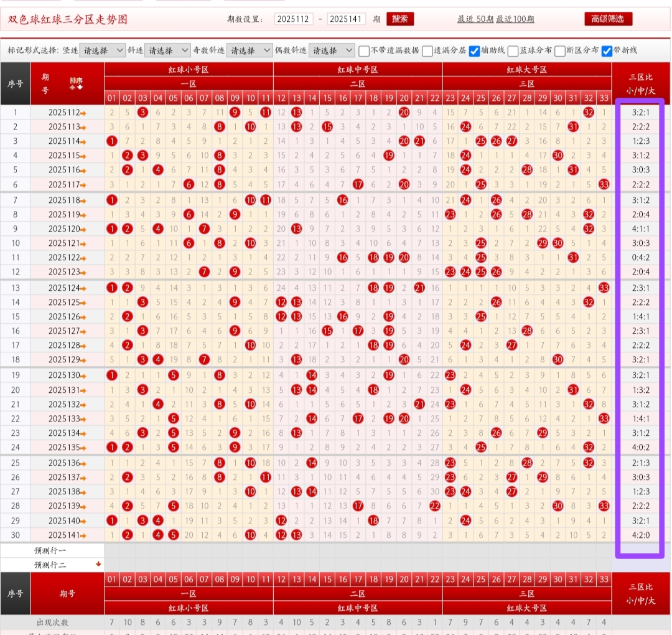This screenshot has width=672, height=635.
Task: Toggle the 遗漏分层 checkbox
Action: coord(427,51)
